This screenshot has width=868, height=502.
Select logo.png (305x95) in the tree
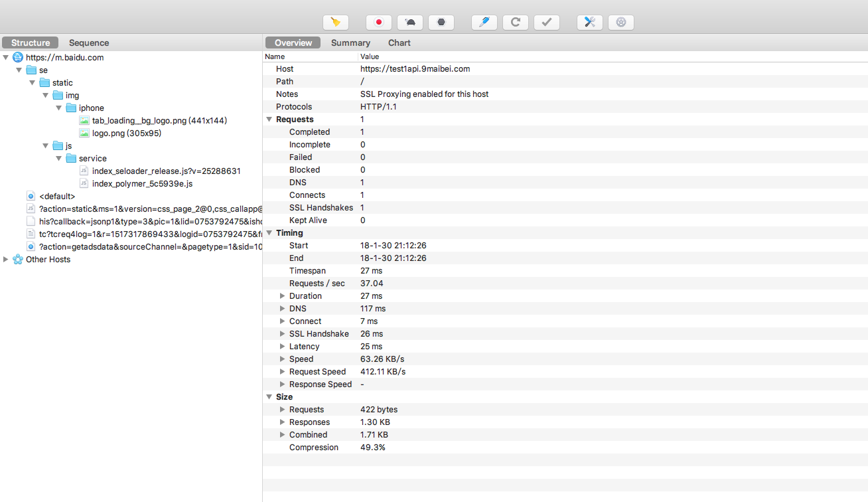tap(127, 133)
